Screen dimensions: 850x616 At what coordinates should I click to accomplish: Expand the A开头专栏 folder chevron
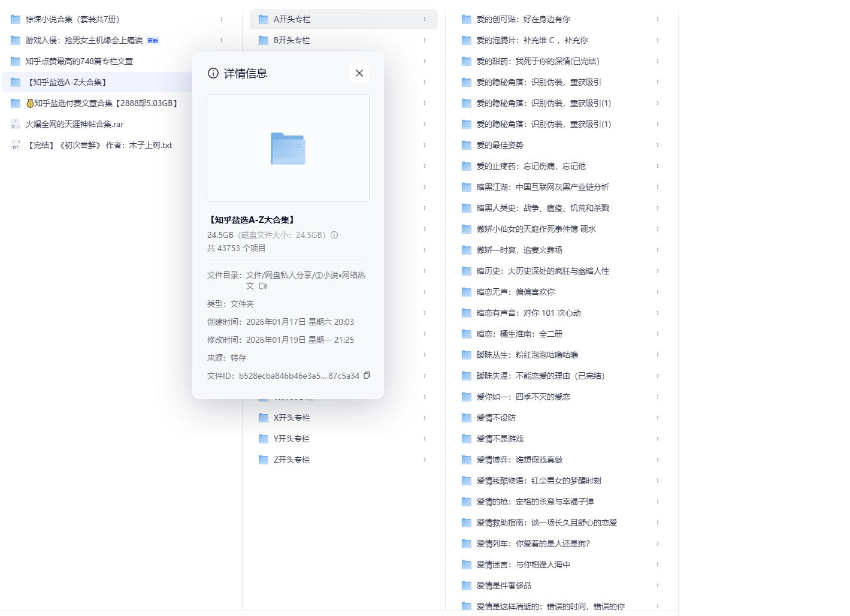click(425, 19)
